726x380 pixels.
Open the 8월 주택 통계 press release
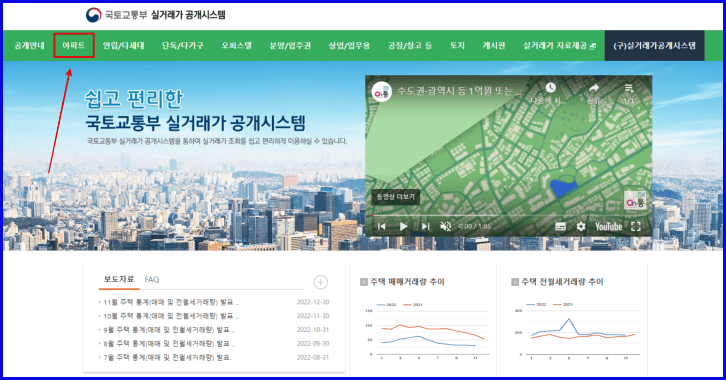coord(169,344)
